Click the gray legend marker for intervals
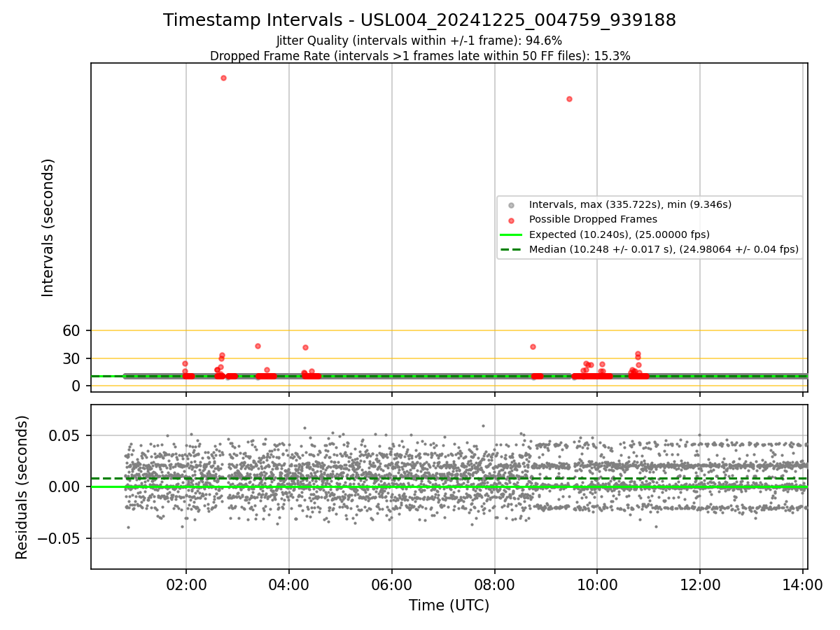The image size is (840, 630). (512, 205)
